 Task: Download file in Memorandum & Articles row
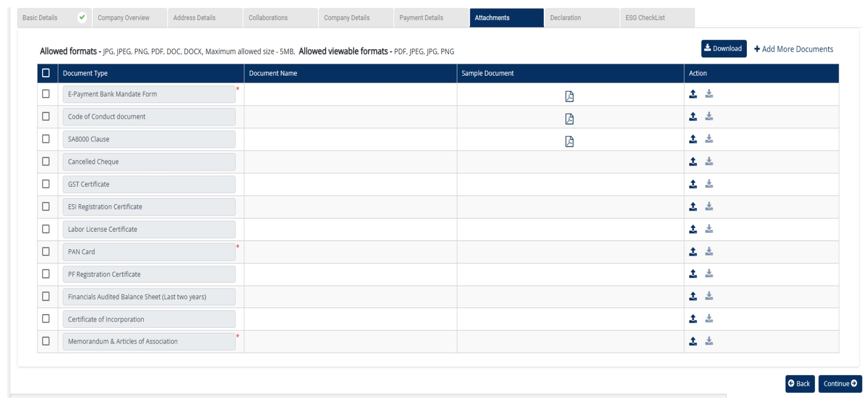(709, 341)
